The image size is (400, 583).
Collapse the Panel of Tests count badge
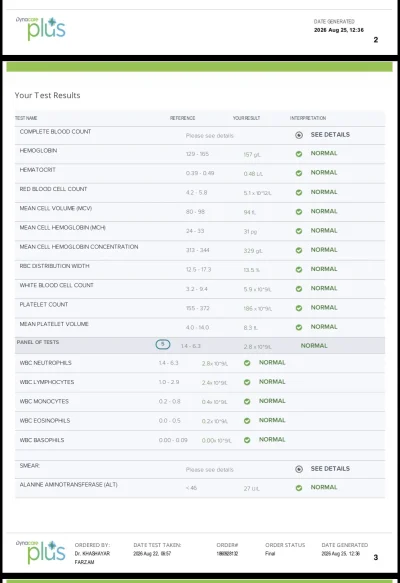point(163,344)
